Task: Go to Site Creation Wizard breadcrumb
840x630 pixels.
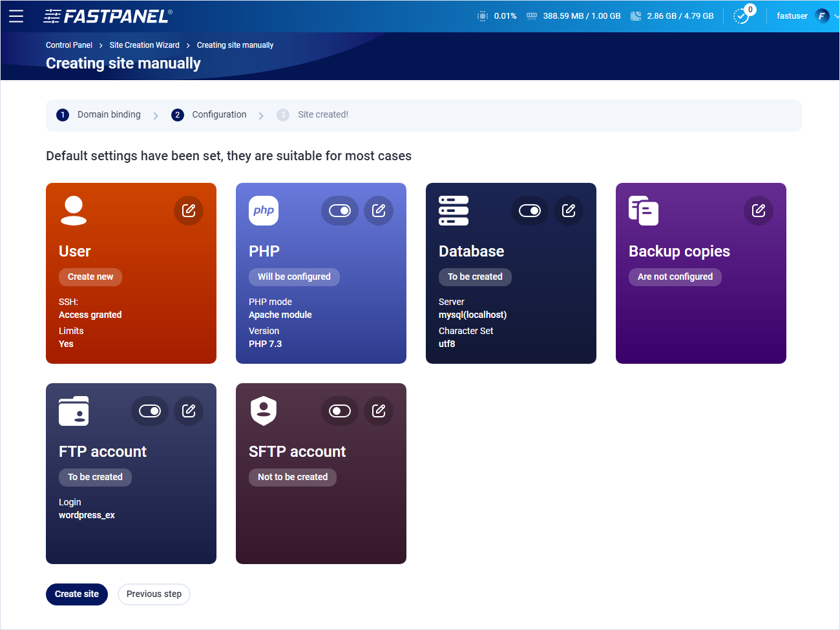Action: 145,45
